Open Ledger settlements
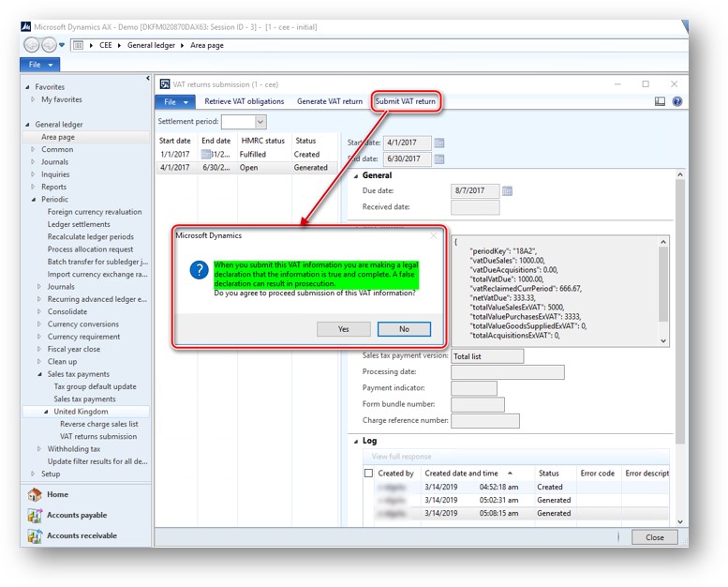The image size is (728, 587). [79, 224]
